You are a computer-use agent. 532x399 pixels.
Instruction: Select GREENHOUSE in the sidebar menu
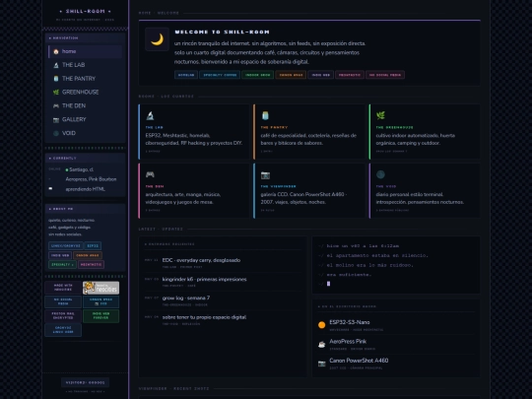85,93
